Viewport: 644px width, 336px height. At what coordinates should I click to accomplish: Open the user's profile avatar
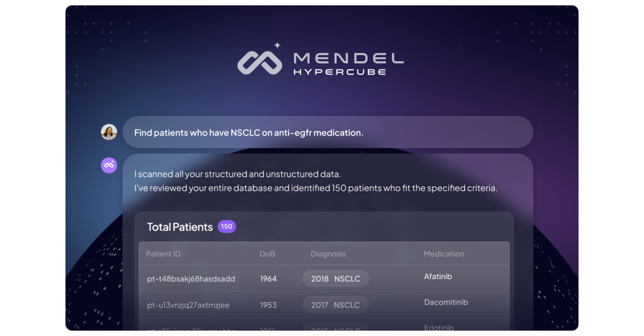coord(109,132)
